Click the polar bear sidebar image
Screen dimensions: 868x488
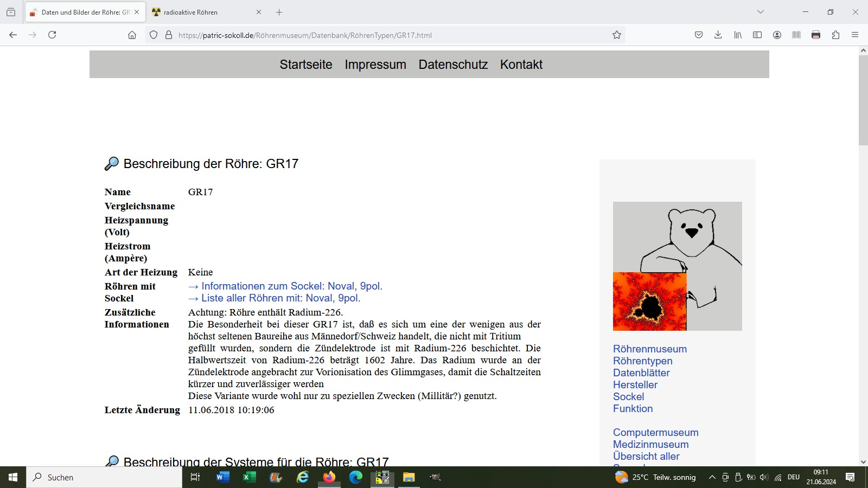678,266
